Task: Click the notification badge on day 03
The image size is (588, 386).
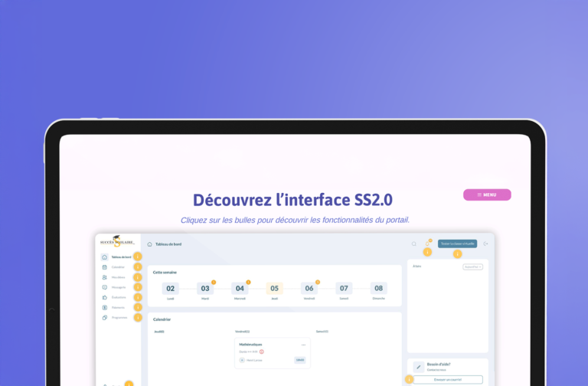Action: pyautogui.click(x=214, y=282)
